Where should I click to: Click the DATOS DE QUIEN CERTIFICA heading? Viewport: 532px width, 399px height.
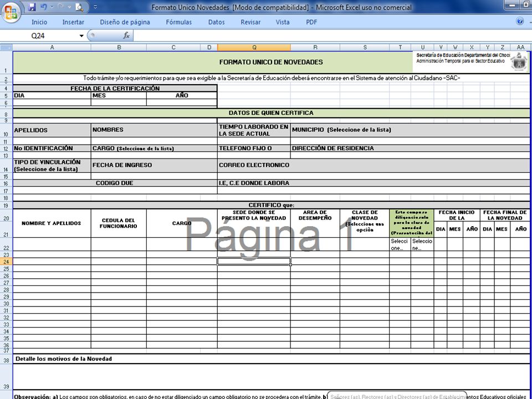(x=271, y=113)
